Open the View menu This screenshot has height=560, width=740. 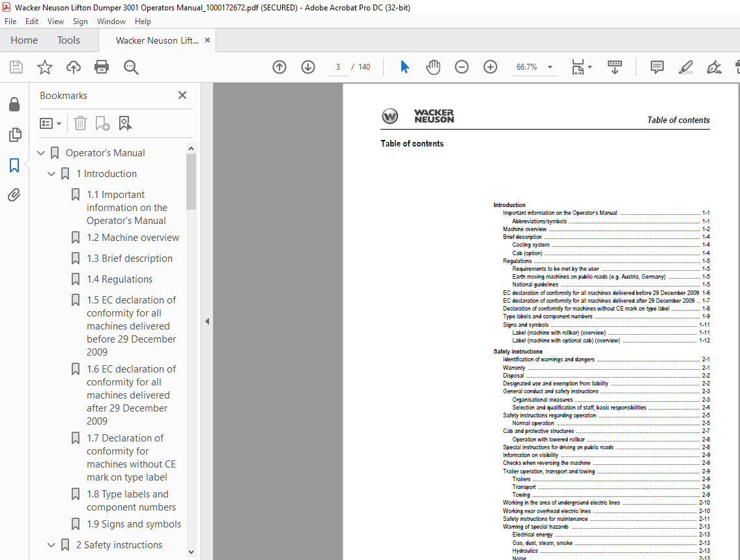point(55,21)
